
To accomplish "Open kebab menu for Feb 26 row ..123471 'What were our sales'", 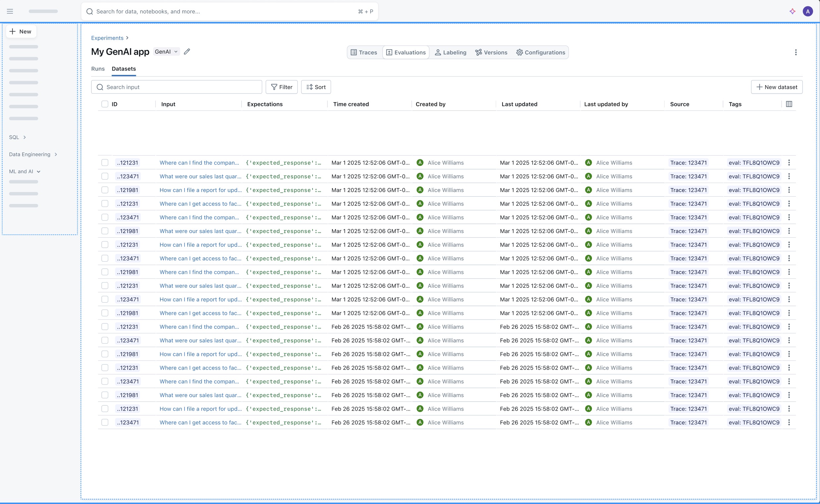I will tap(789, 340).
